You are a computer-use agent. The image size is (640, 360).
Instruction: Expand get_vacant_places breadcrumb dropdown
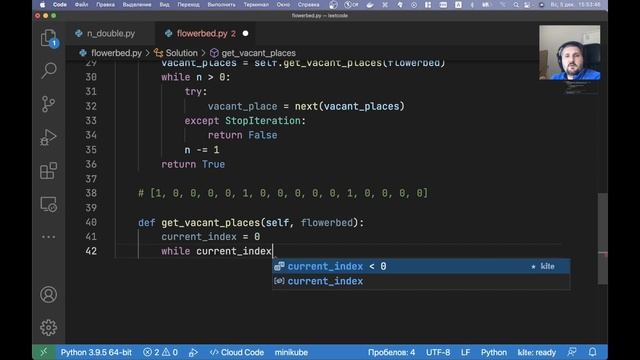pyautogui.click(x=258, y=53)
